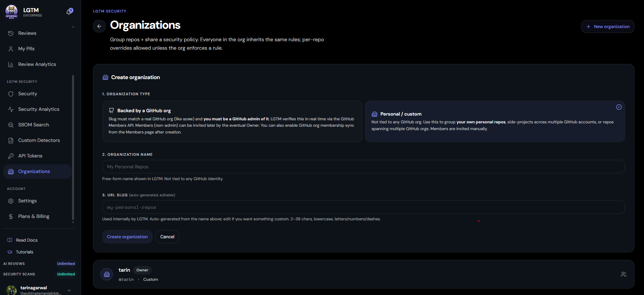
Task: Click the back arrow beside Organizations
Action: [x=99, y=26]
